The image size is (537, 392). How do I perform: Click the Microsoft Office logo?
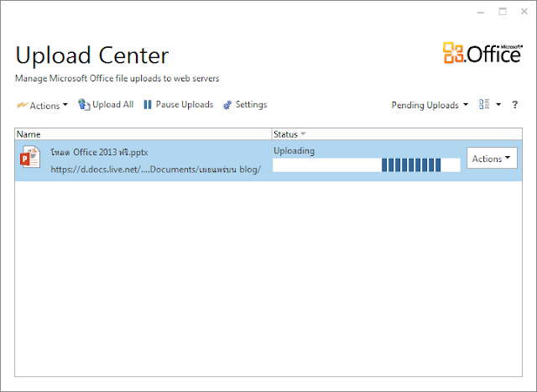point(482,53)
